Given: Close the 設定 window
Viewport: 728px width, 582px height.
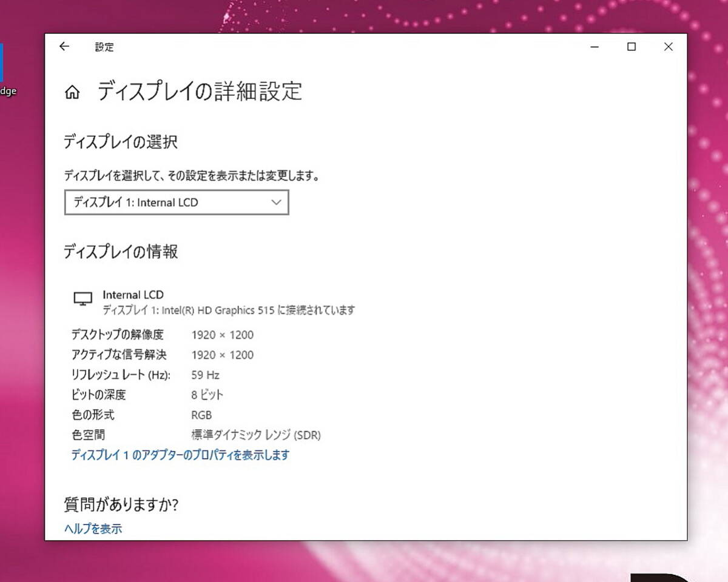Looking at the screenshot, I should click(668, 47).
